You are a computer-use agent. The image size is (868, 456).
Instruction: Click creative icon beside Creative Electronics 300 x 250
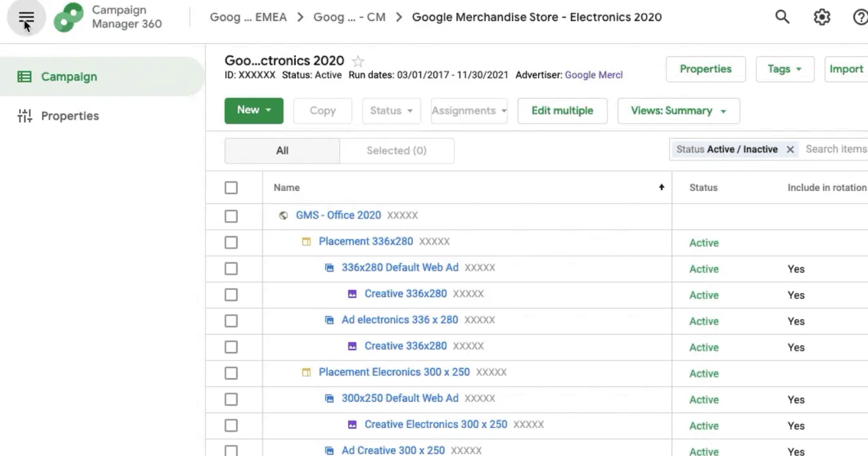coord(352,425)
